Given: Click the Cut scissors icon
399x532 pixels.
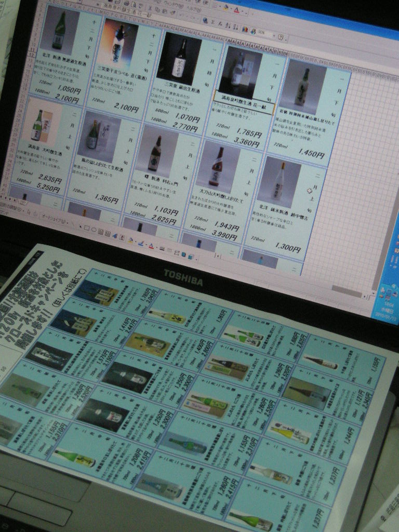Looking at the screenshot, I should click(x=150, y=7).
